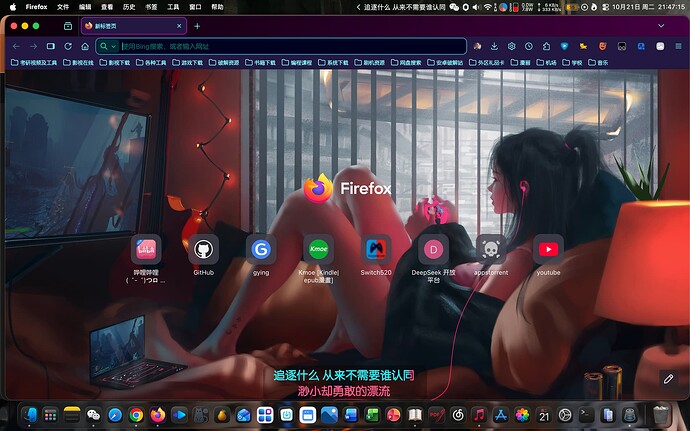The image size is (690, 431).
Task: Open the Firefox hamburger application menu
Action: point(678,46)
